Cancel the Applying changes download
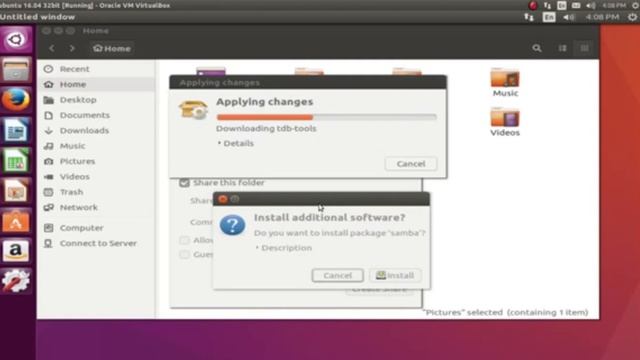The image size is (640, 360). coord(411,164)
